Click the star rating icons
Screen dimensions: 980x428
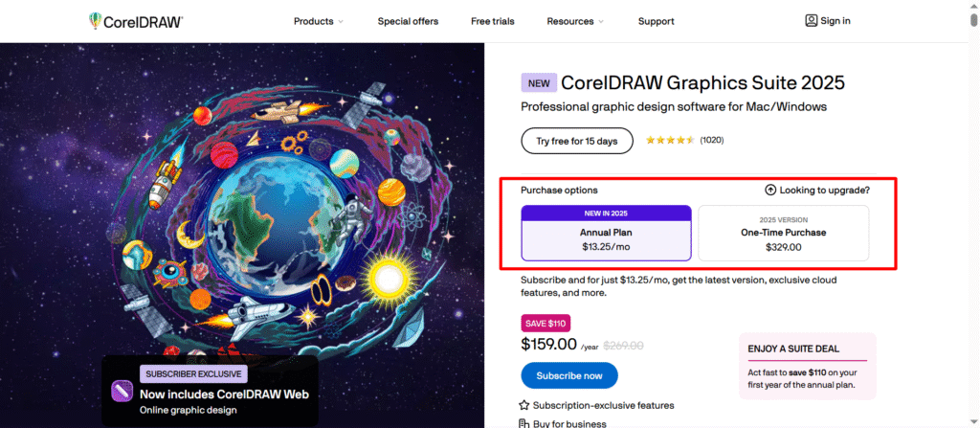pyautogui.click(x=670, y=140)
